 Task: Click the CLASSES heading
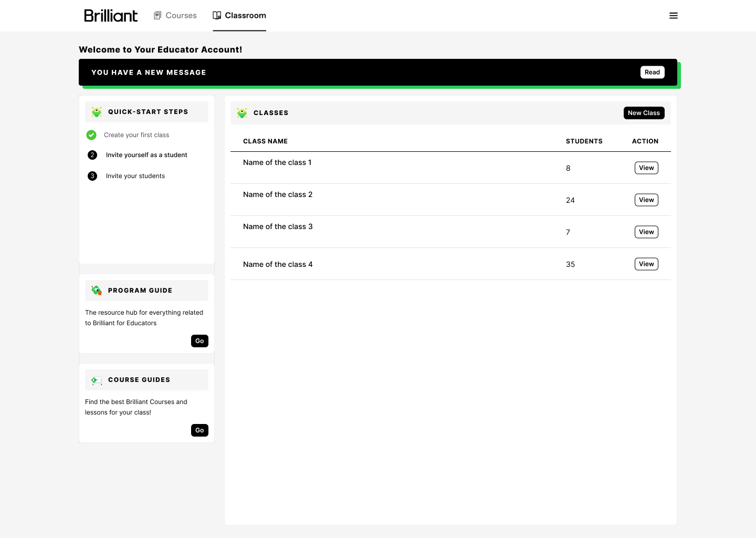point(271,113)
